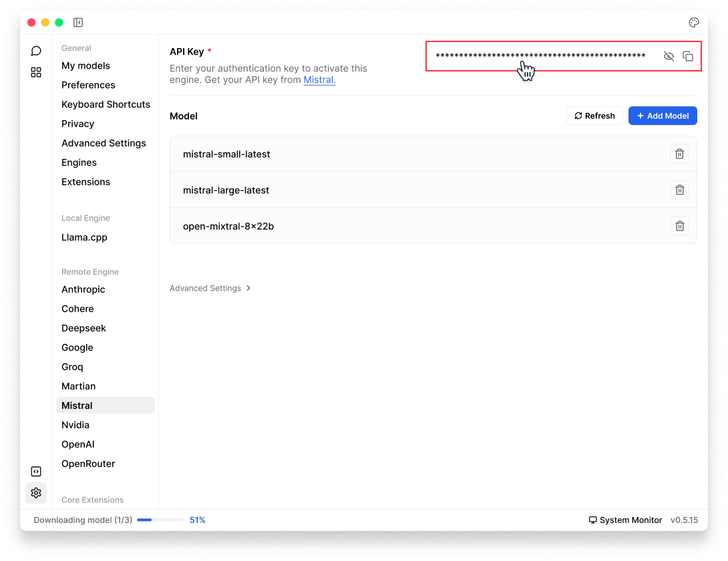Open Advanced Settings in the General list
The width and height of the screenshot is (728, 561).
pyautogui.click(x=104, y=143)
